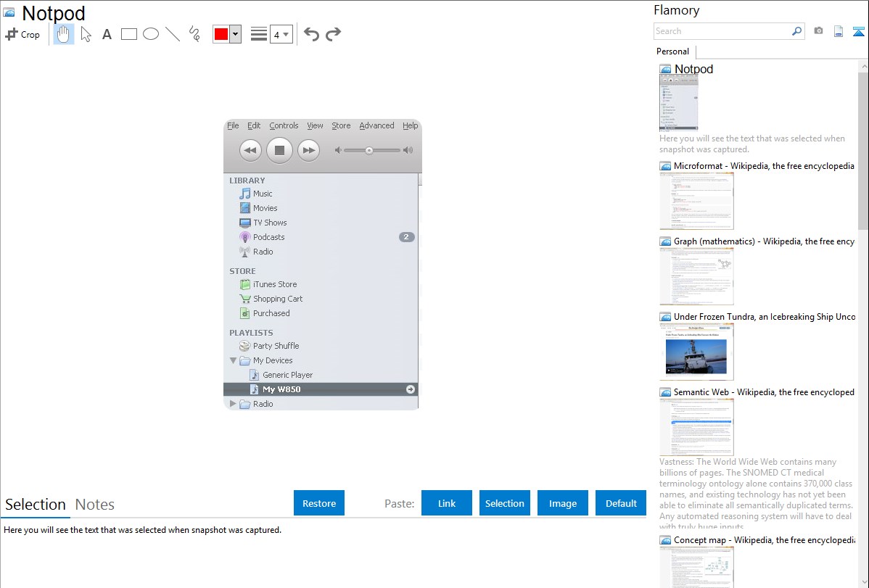This screenshot has height=588, width=869.
Task: Expand the Radio playlist folder
Action: (234, 403)
